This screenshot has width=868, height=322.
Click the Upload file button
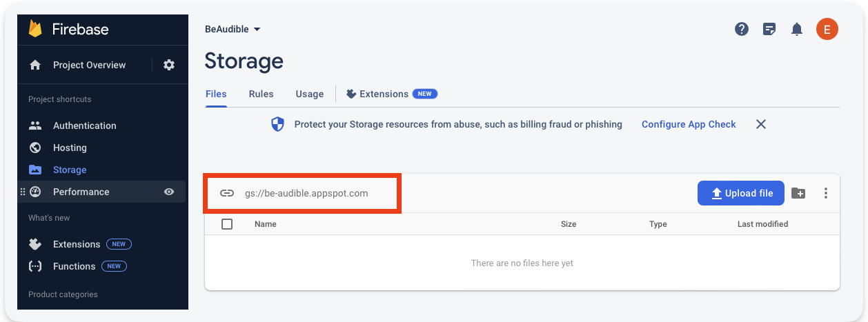[x=741, y=193]
